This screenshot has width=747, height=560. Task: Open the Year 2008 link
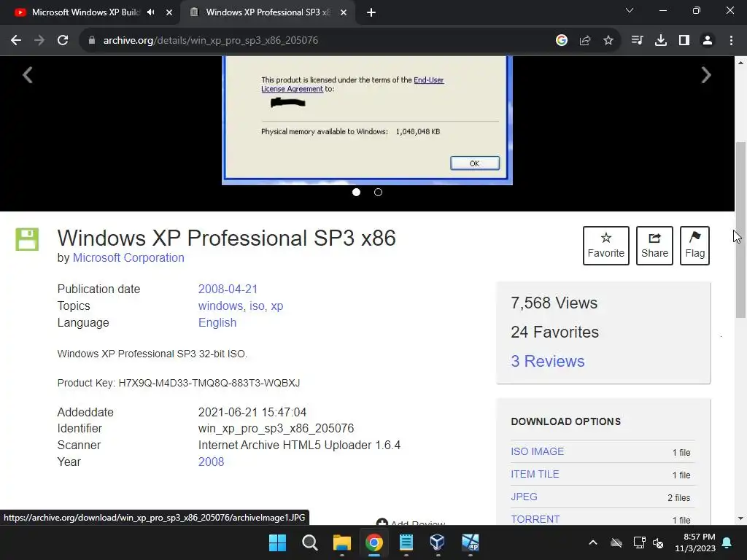(x=211, y=462)
